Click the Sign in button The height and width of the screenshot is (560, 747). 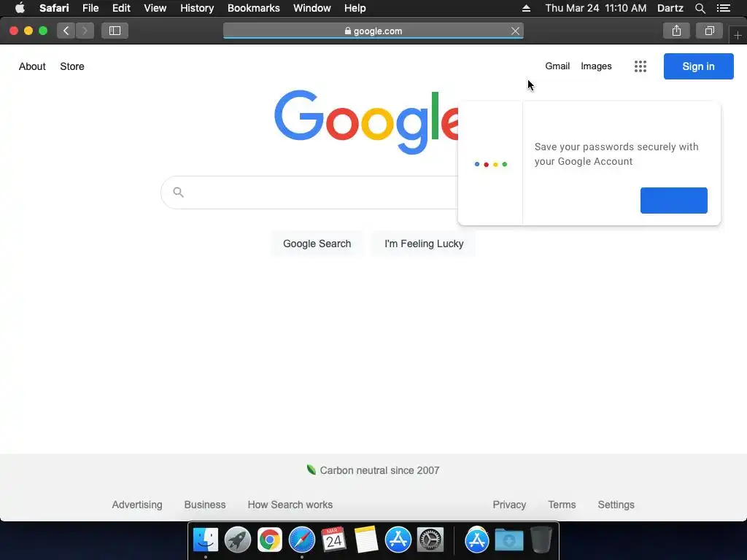[x=698, y=66]
